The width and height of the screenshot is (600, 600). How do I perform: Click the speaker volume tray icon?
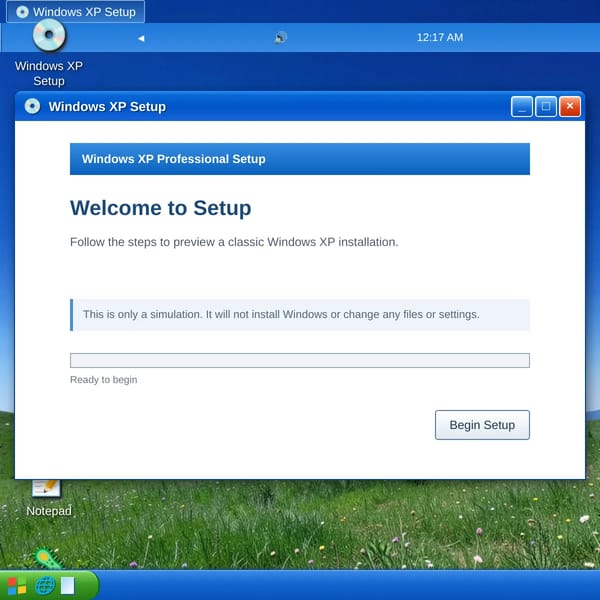point(280,38)
